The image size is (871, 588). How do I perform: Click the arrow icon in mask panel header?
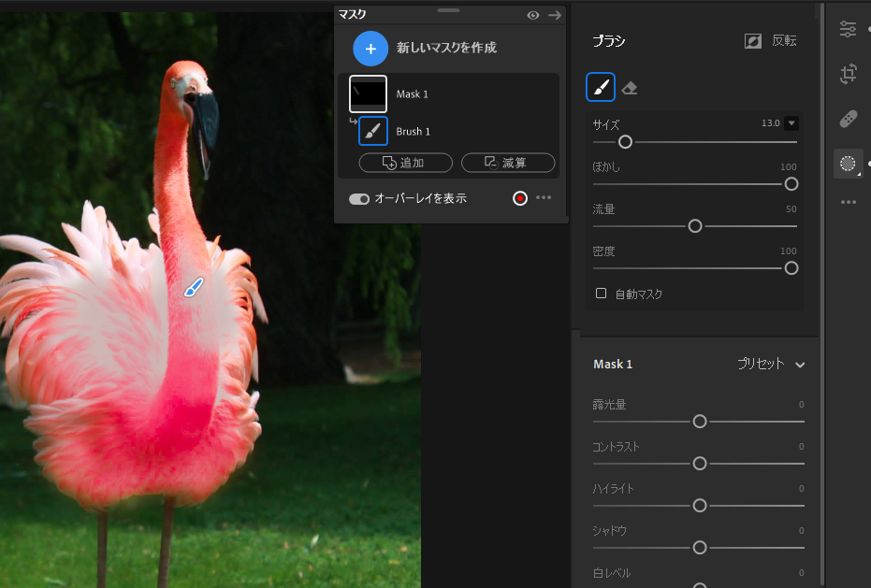[555, 16]
